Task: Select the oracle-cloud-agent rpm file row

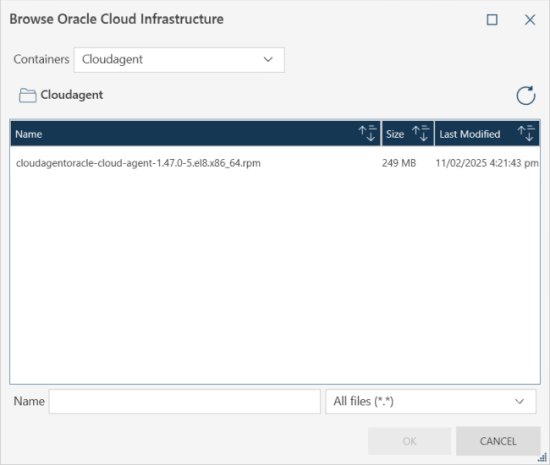Action: [275, 163]
